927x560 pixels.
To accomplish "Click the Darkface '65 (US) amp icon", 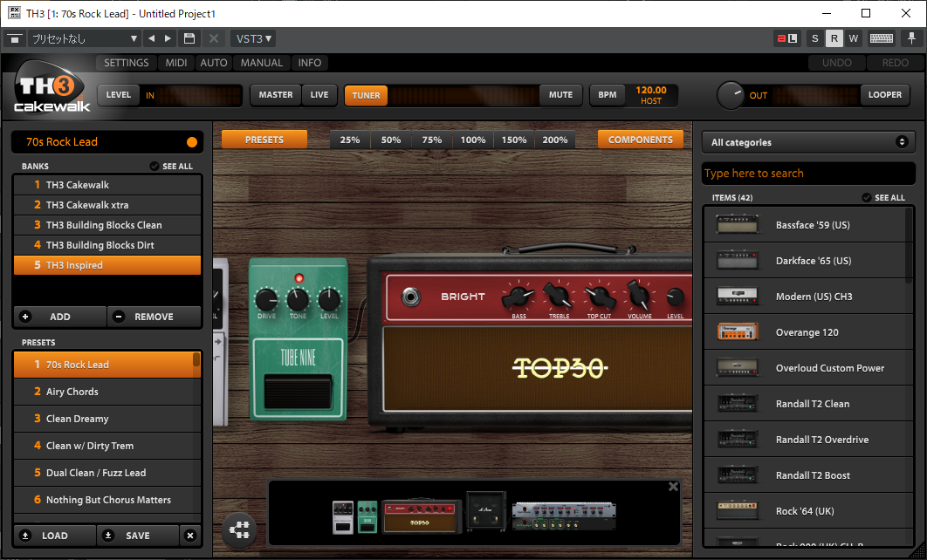I will coord(738,261).
